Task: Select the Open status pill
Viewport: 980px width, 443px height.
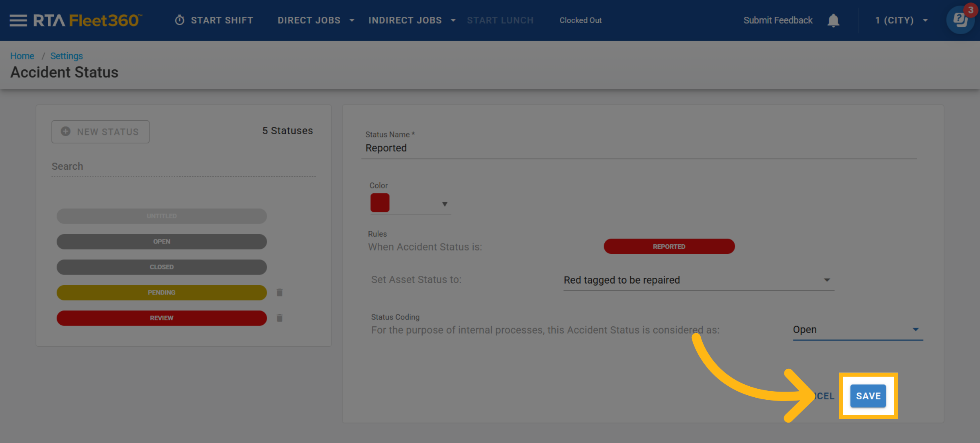Action: (x=162, y=241)
